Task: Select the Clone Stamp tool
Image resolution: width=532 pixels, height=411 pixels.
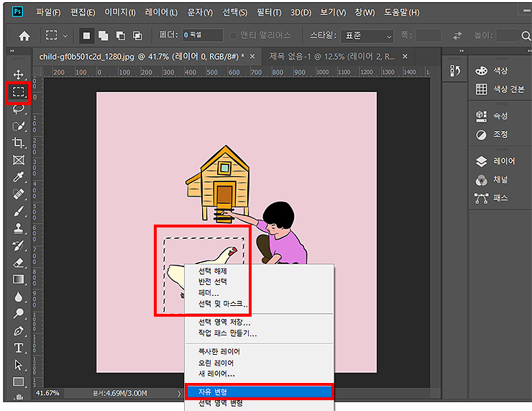Action: point(18,228)
